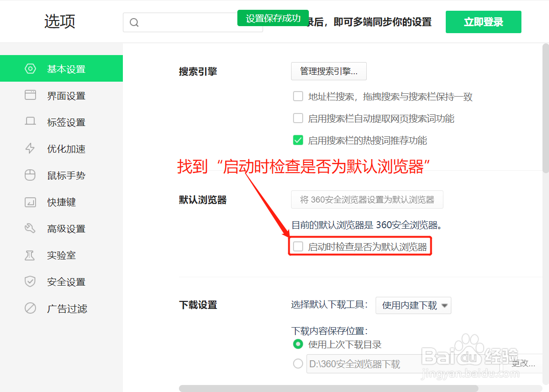Image resolution: width=549 pixels, height=392 pixels.
Task: Click the magnifier icon in search box
Action: [134, 22]
